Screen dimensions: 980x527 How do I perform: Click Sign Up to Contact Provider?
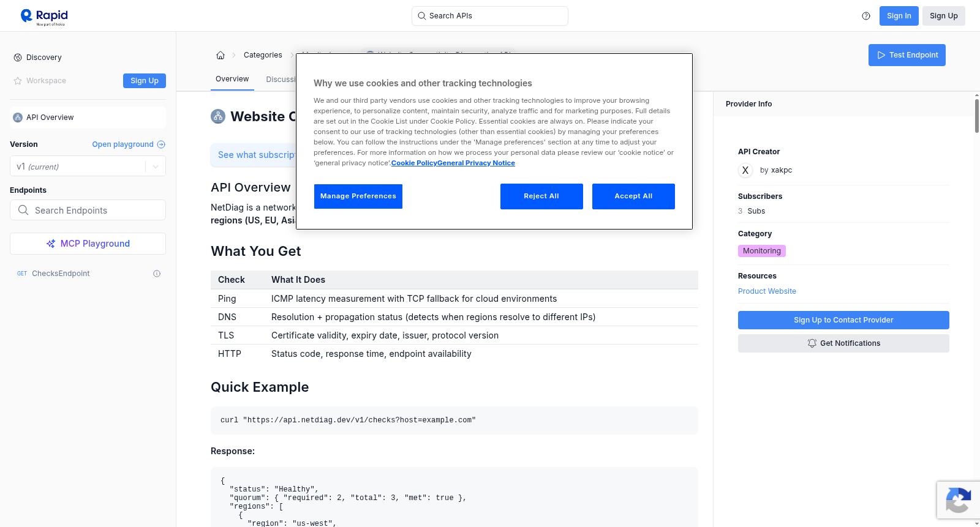[843, 320]
